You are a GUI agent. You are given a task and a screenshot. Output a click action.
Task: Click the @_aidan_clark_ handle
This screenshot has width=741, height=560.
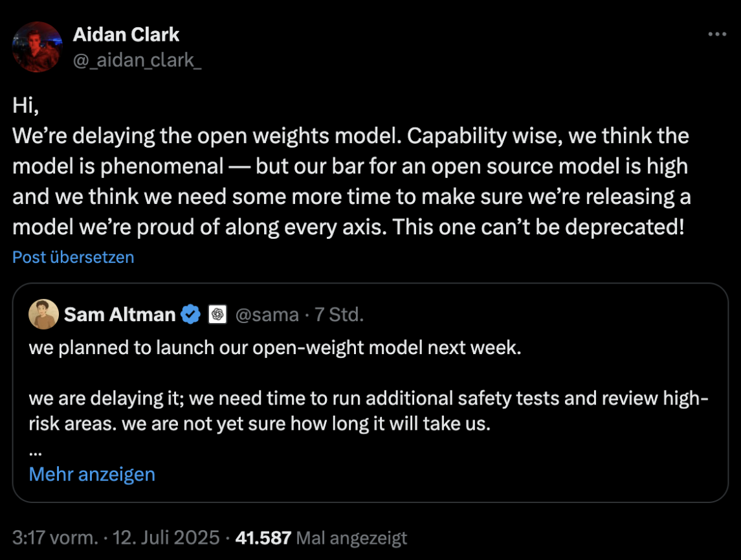[137, 60]
